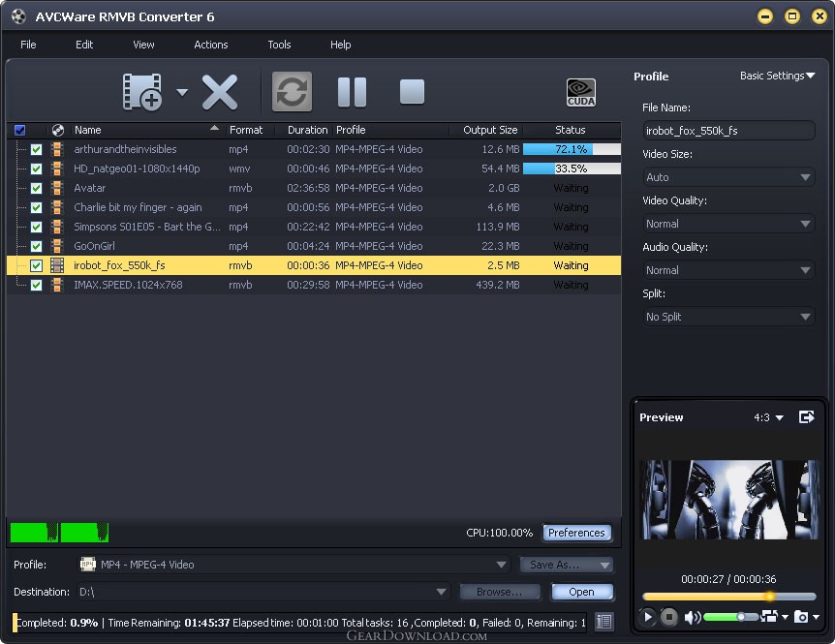The height and width of the screenshot is (644, 835).
Task: Pause the conversion using the toolbar pause icon
Action: coord(352,92)
